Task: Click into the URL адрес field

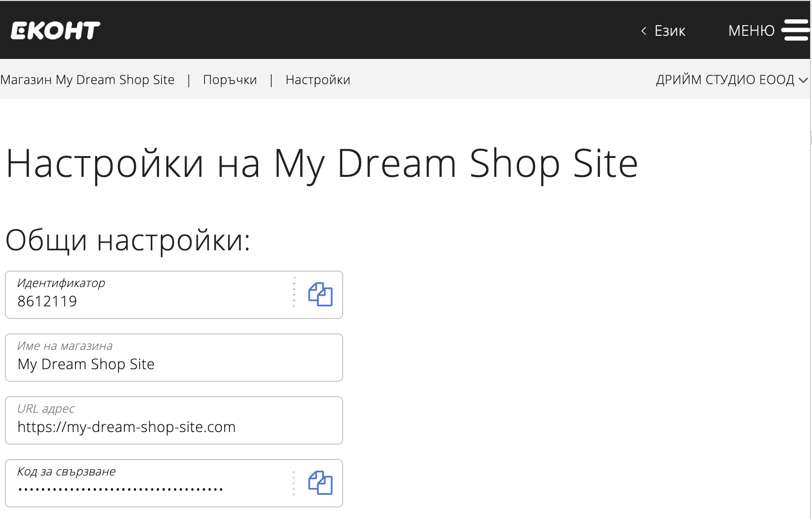Action: tap(174, 426)
